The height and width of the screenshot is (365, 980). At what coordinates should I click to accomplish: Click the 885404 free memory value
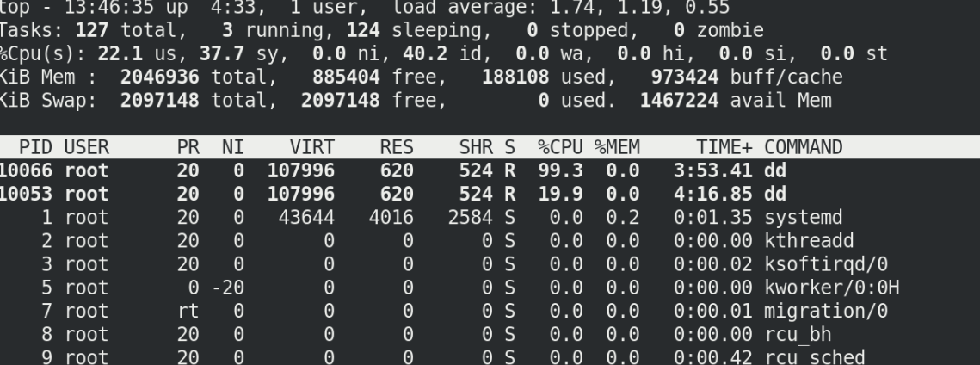[346, 77]
